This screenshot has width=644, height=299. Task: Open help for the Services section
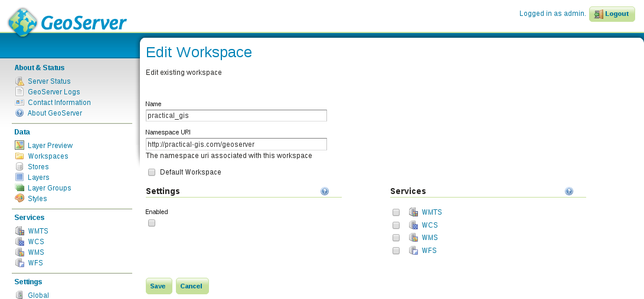pos(569,191)
